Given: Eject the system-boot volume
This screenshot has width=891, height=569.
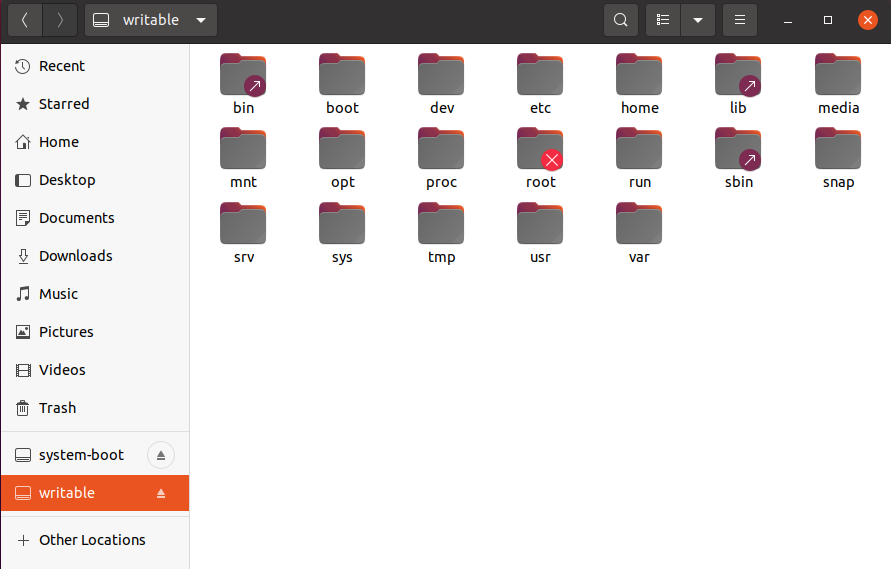Looking at the screenshot, I should point(161,455).
